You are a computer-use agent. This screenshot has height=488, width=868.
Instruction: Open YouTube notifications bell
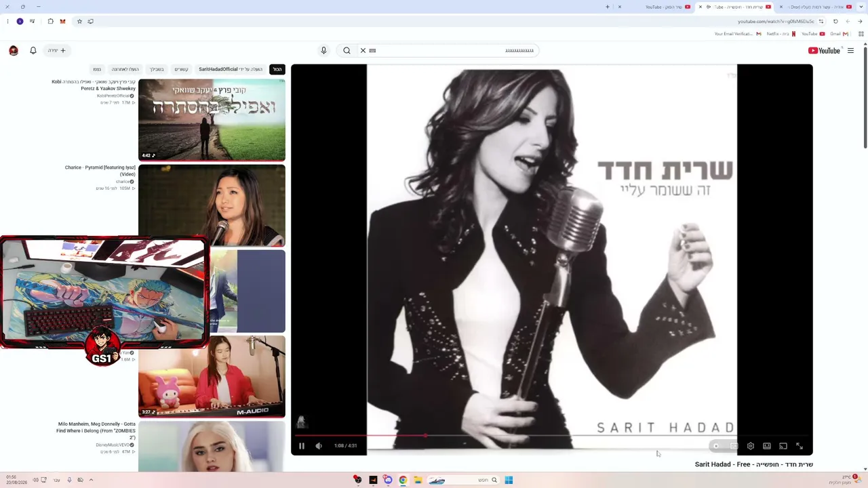point(33,50)
